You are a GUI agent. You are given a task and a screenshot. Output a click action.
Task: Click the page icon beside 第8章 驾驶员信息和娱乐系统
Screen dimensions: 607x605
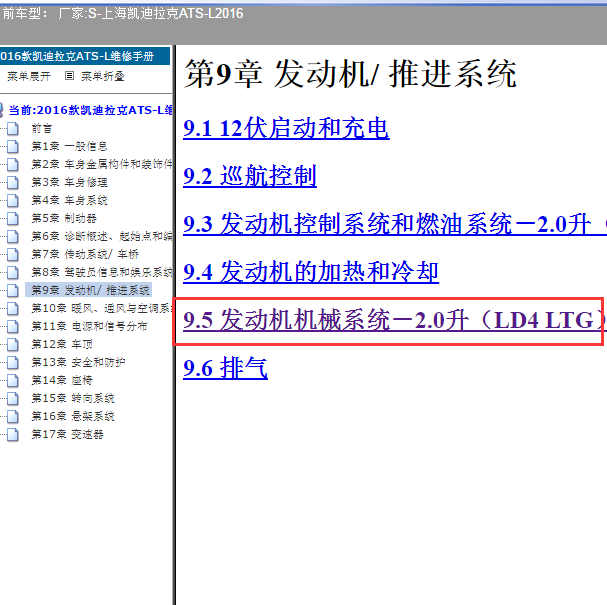pos(12,273)
